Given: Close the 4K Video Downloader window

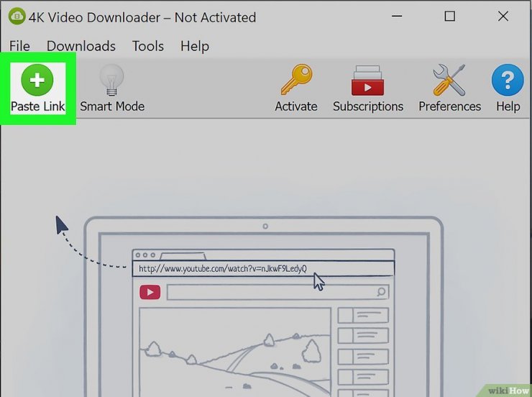Looking at the screenshot, I should [503, 16].
